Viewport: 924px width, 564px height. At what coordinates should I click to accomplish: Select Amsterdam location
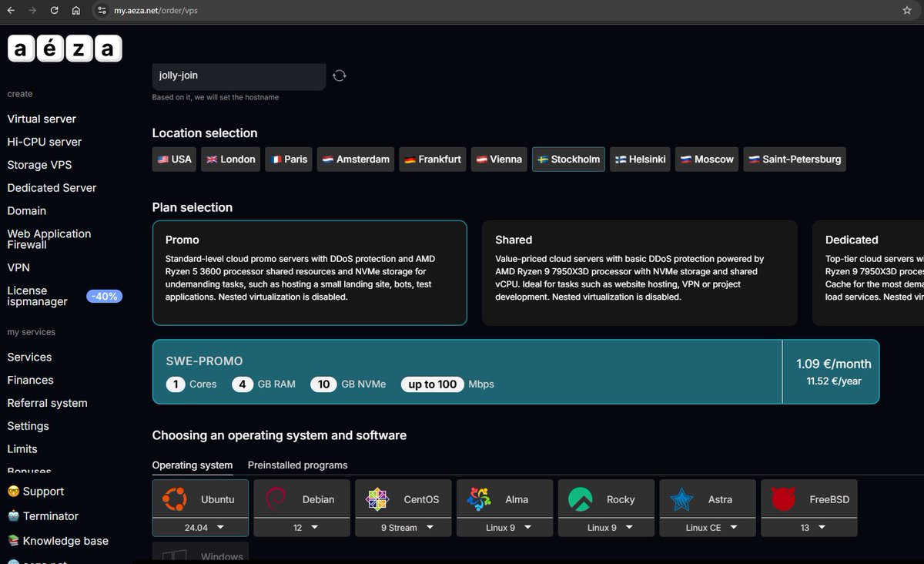[355, 159]
